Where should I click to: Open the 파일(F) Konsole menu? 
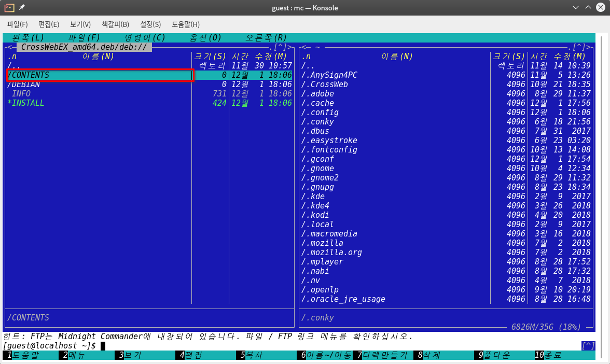click(x=18, y=24)
